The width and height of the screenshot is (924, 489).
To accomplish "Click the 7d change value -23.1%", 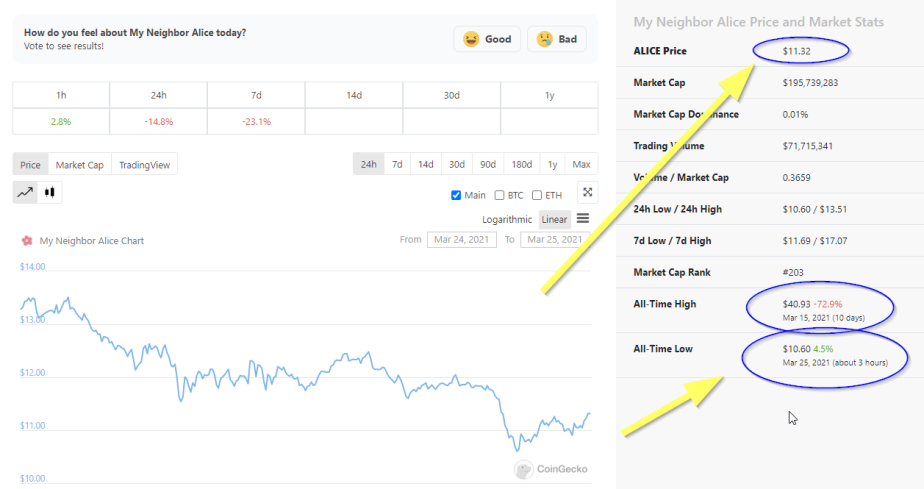I will pyautogui.click(x=256, y=121).
